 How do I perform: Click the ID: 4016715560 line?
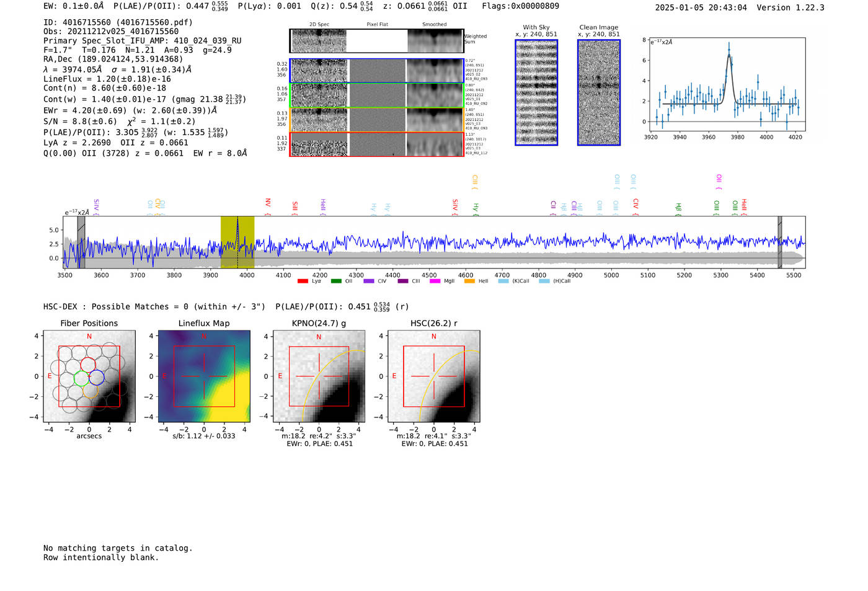coord(118,22)
